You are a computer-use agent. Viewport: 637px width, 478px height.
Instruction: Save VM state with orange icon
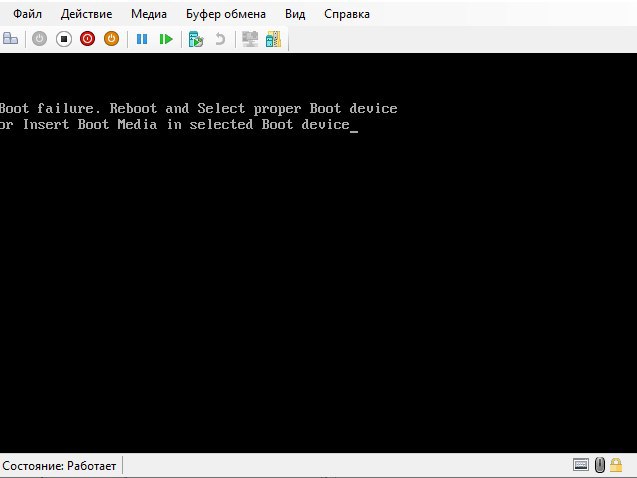click(x=111, y=39)
